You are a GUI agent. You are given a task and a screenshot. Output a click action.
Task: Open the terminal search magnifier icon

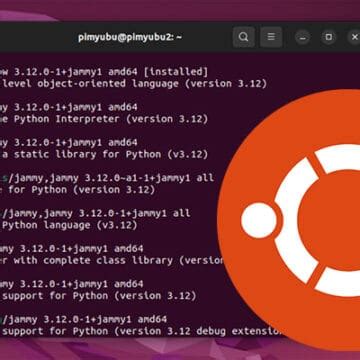[x=244, y=37]
